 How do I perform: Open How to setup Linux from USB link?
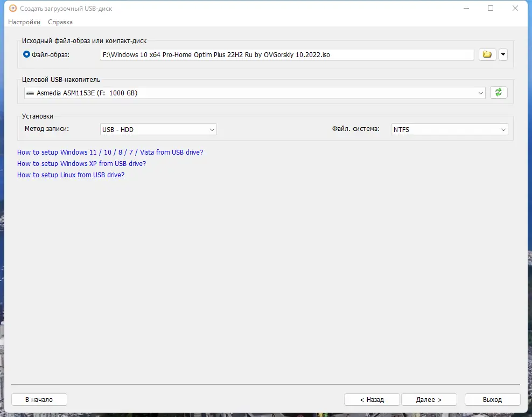point(71,175)
